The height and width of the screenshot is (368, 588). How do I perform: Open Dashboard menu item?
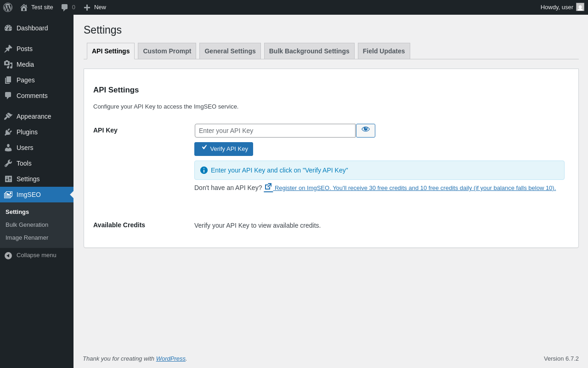[x=37, y=28]
